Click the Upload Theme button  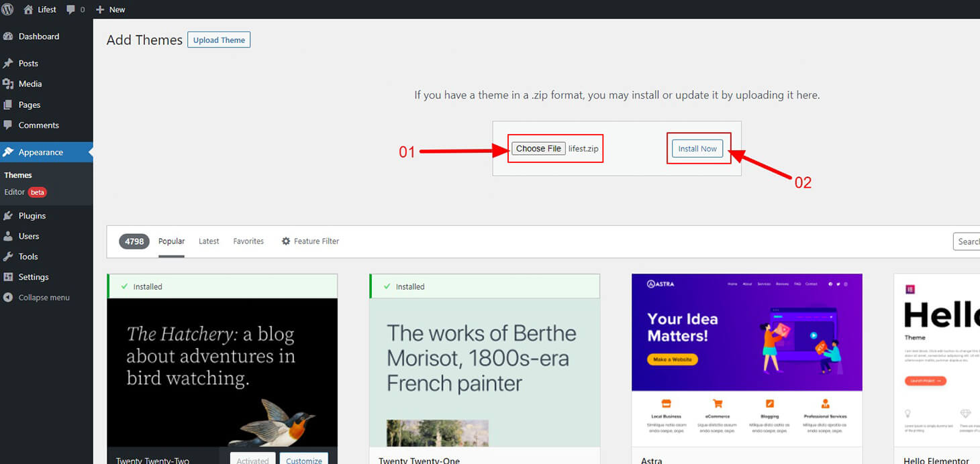click(219, 40)
